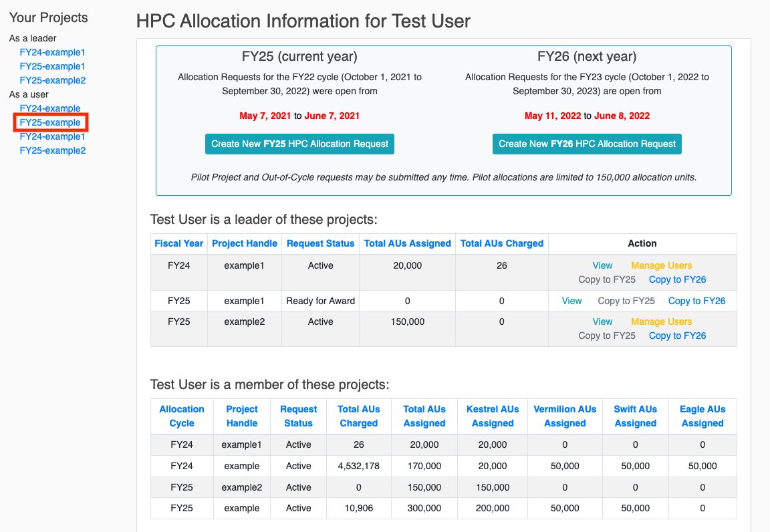Image resolution: width=770 pixels, height=532 pixels.
Task: Manage Users for the FY24 example1 project
Action: pyautogui.click(x=661, y=265)
